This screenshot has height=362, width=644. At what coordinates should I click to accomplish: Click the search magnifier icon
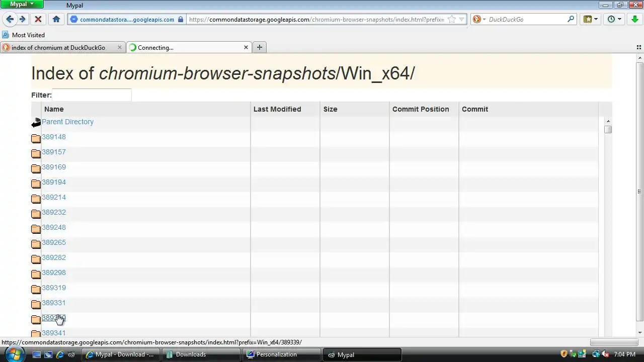[x=571, y=19]
